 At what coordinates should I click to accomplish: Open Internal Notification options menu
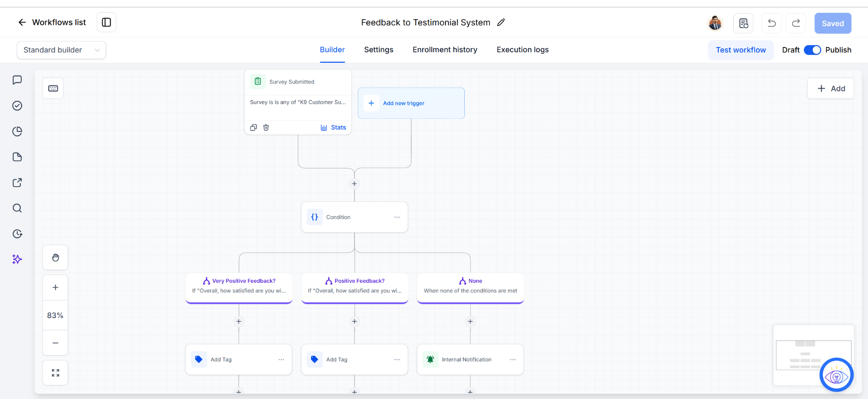(x=513, y=360)
